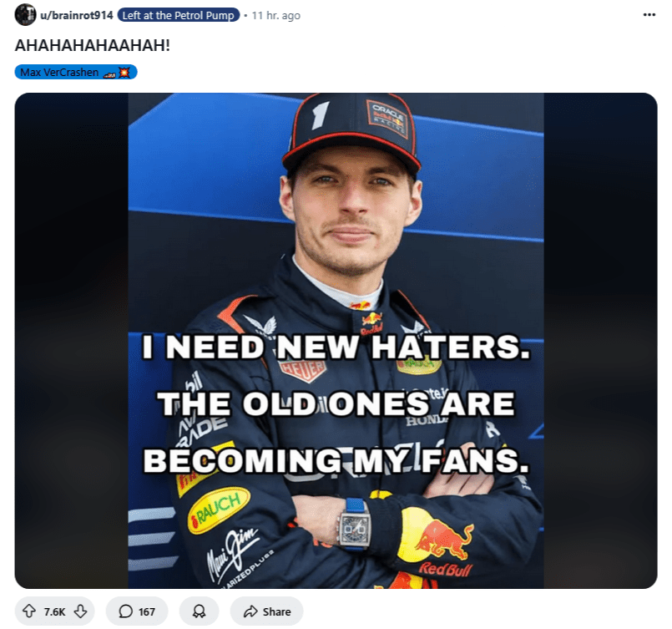Open the post title 'AHAHAHAHAAHAH!'

tap(92, 45)
